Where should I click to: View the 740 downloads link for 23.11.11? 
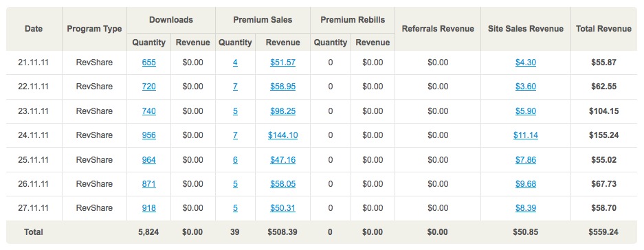(x=148, y=111)
